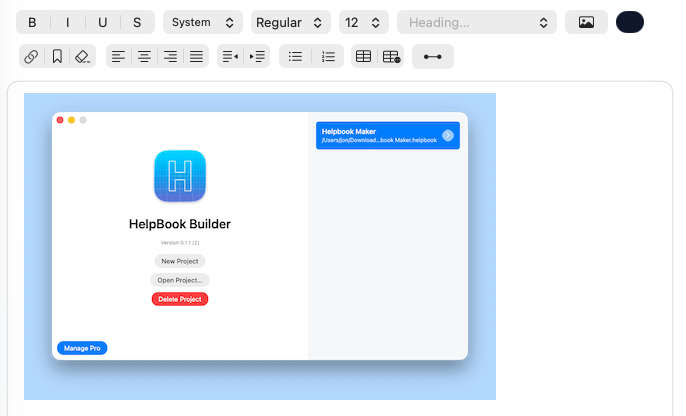Viewport: 686px width, 416px height.
Task: Click the bookmark anchor icon
Action: coord(57,57)
